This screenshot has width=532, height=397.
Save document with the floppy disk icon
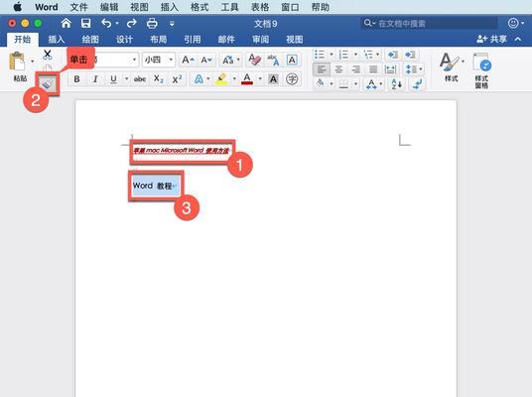[x=85, y=23]
